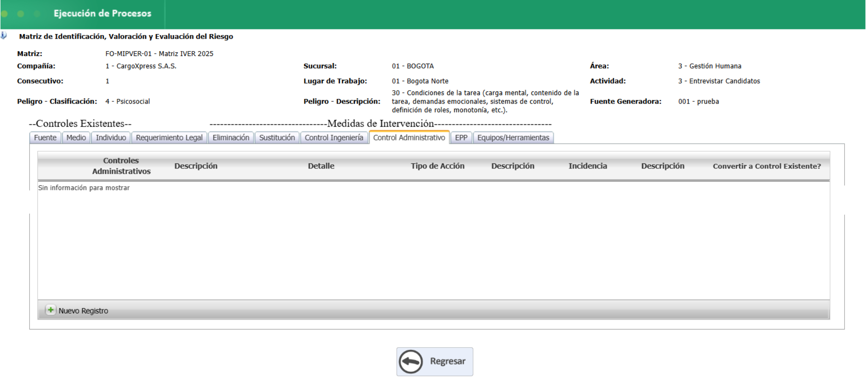
Task: Click the back arrow icon on Regresar
Action: 411,362
